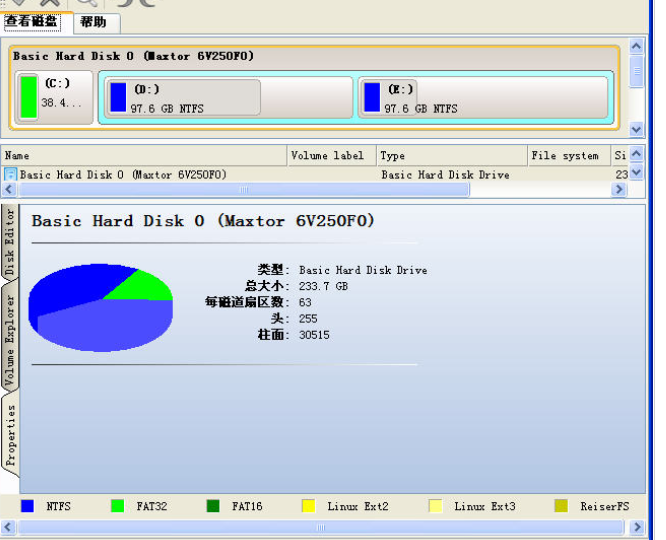Click the partially visible Si column header
The width and height of the screenshot is (666, 540).
click(620, 155)
